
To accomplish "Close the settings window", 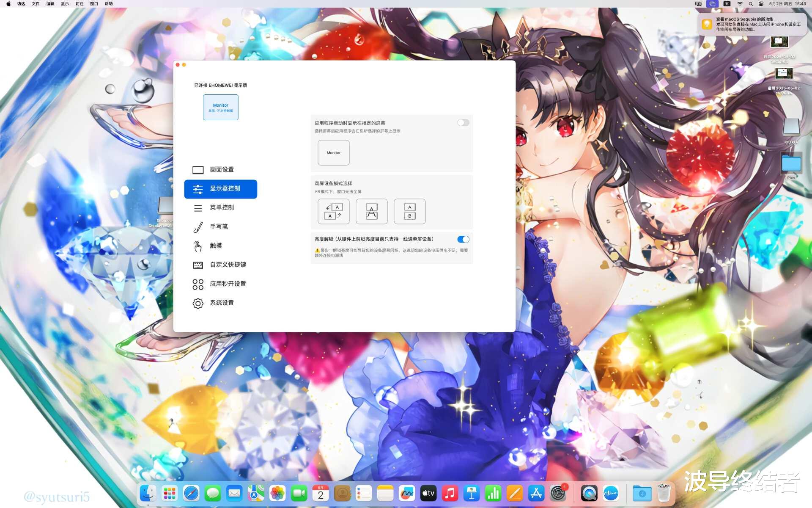I will pos(178,65).
